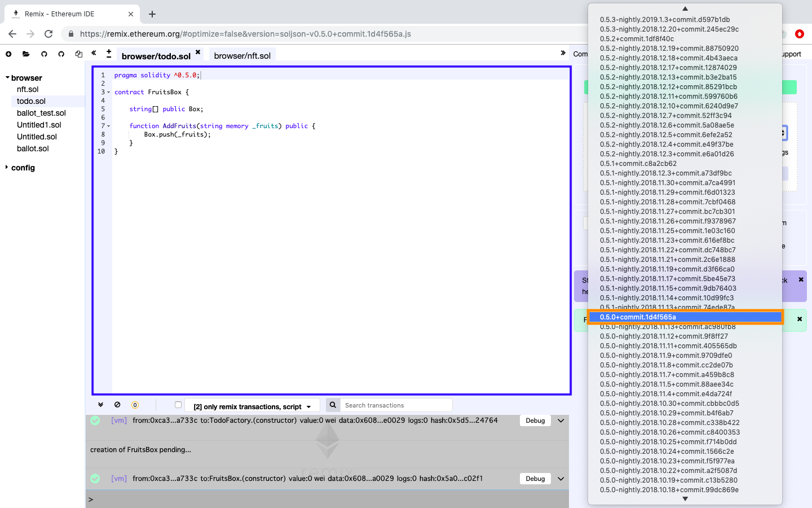This screenshot has width=812, height=508.
Task: Open ballot_test.sol in the file explorer
Action: [x=41, y=113]
